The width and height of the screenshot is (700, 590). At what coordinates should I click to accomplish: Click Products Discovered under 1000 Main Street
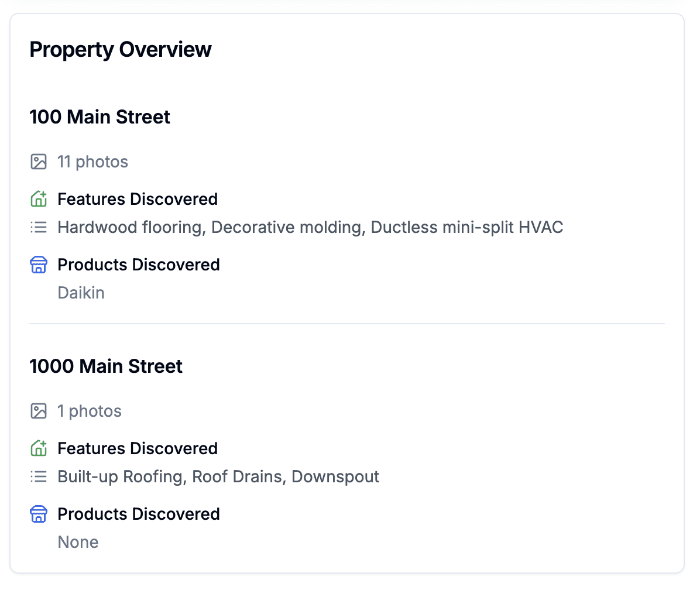tap(139, 514)
